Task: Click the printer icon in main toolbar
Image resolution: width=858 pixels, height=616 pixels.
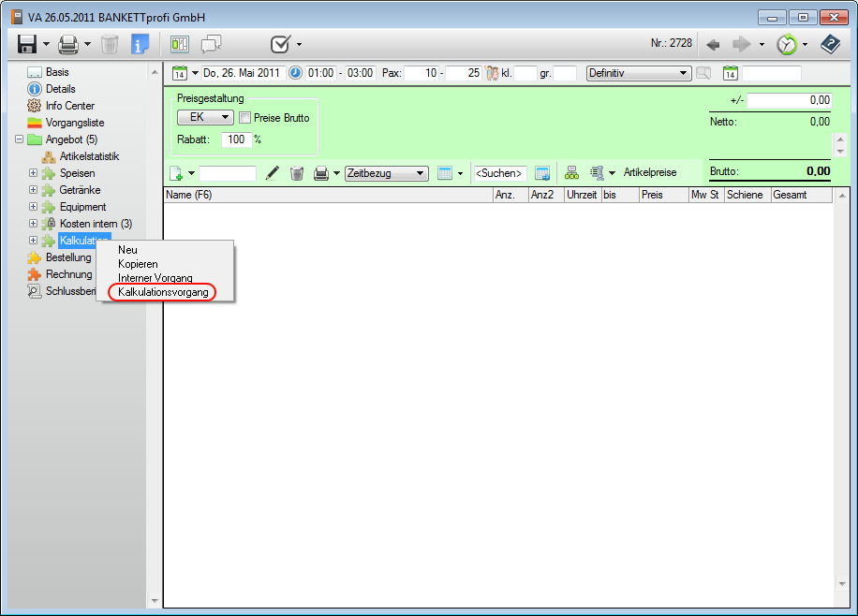Action: pos(67,44)
